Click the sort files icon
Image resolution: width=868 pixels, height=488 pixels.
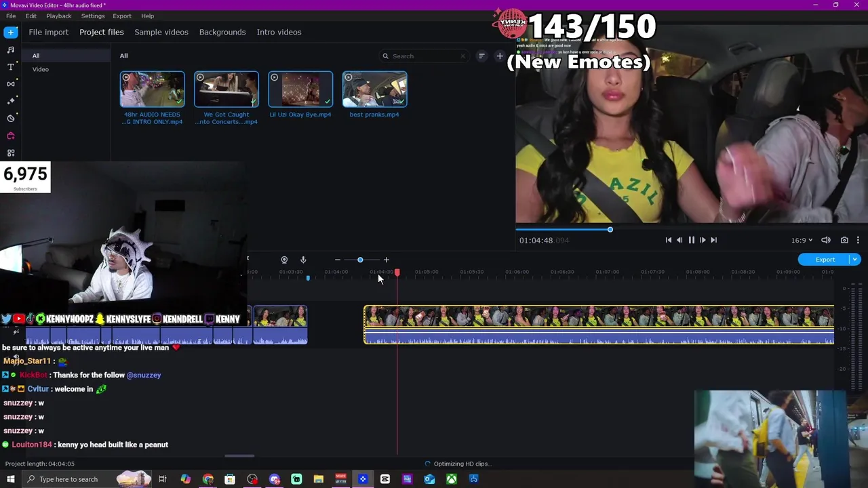(x=481, y=56)
